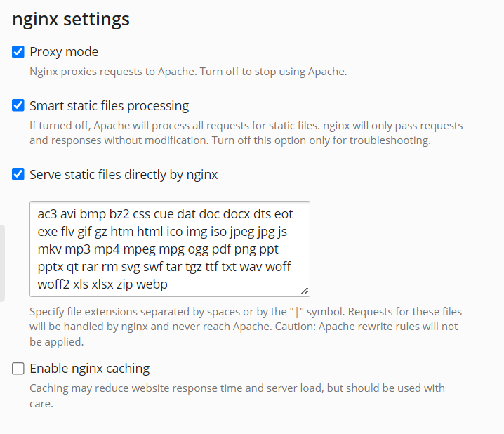The width and height of the screenshot is (504, 434).
Task: Click the Nginx proxies requests description
Action: pos(188,72)
